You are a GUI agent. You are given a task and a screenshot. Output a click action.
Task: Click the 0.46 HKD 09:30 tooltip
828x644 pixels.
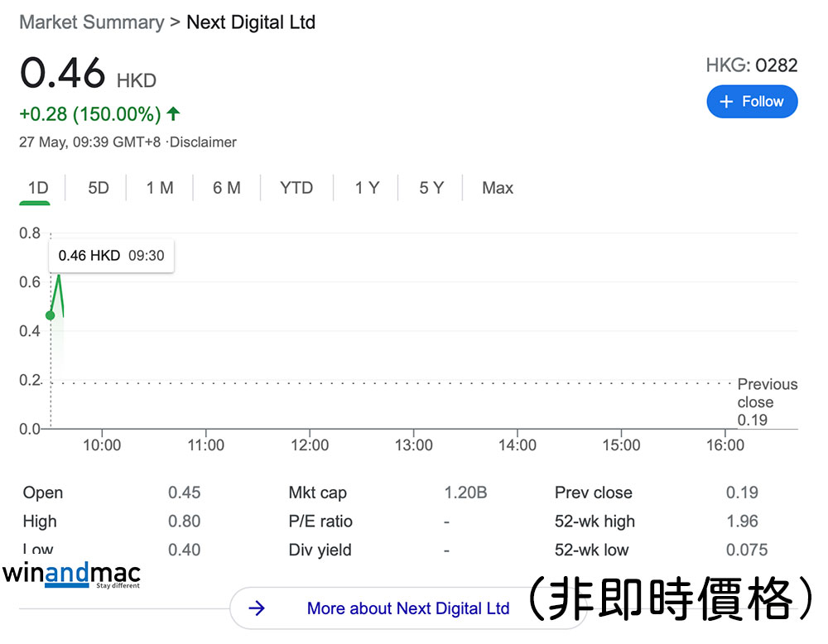click(112, 256)
